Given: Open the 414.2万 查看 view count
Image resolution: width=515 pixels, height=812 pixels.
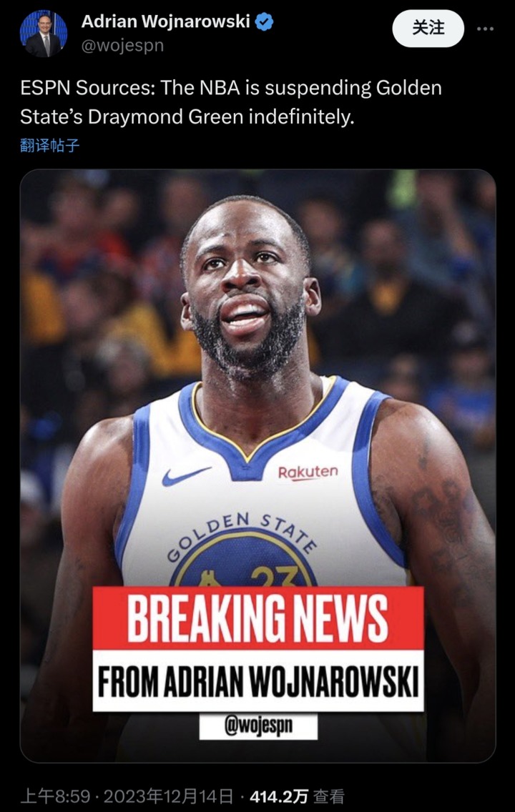Looking at the screenshot, I should (x=297, y=796).
